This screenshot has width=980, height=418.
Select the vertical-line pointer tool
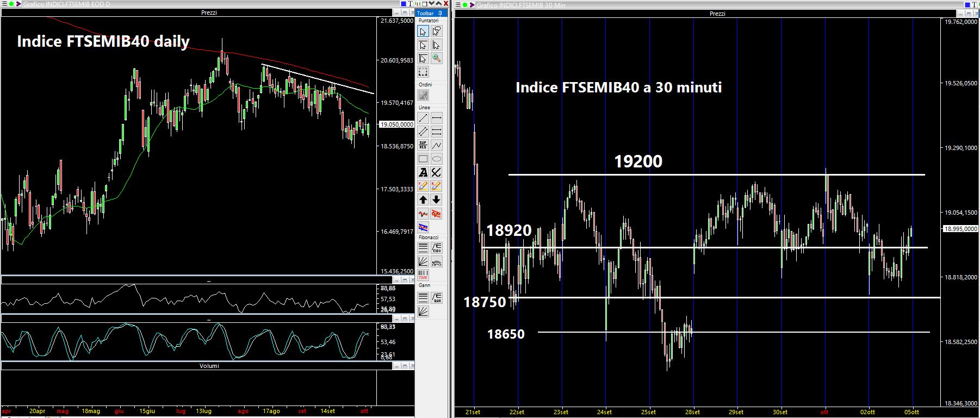coord(436,45)
